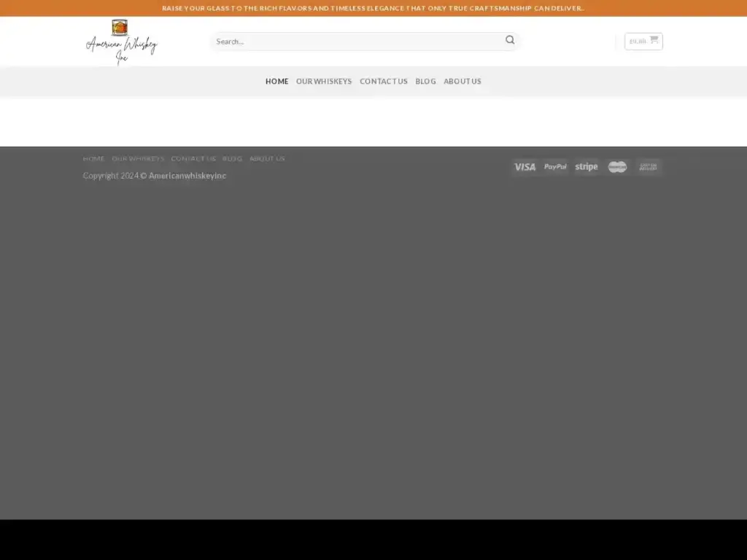The image size is (747, 560).
Task: Click the Home footer link
Action: tap(94, 159)
